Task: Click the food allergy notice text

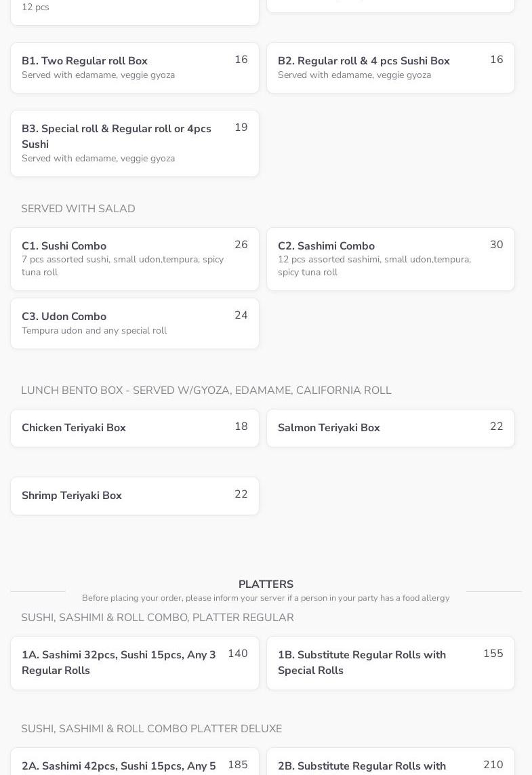Action: pyautogui.click(x=266, y=598)
